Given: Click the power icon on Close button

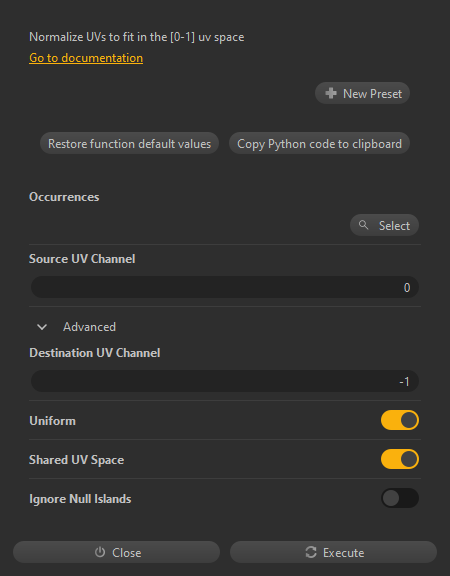Looking at the screenshot, I should pyautogui.click(x=100, y=552).
